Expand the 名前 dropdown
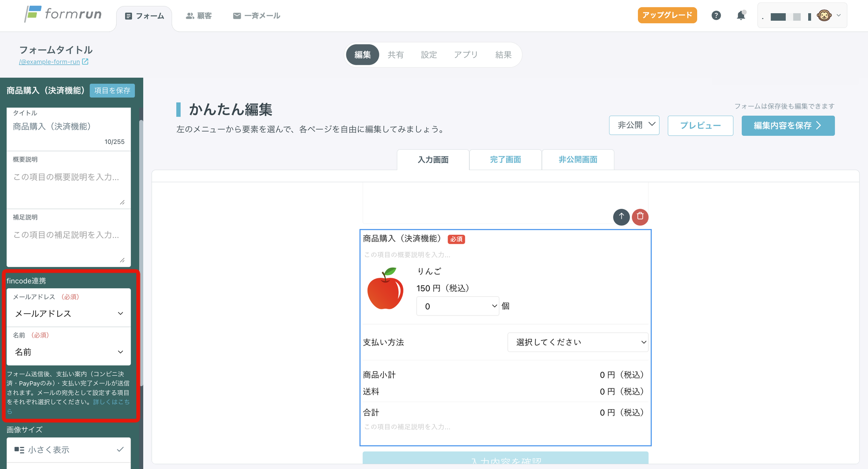Viewport: 868px width, 469px height. click(69, 352)
